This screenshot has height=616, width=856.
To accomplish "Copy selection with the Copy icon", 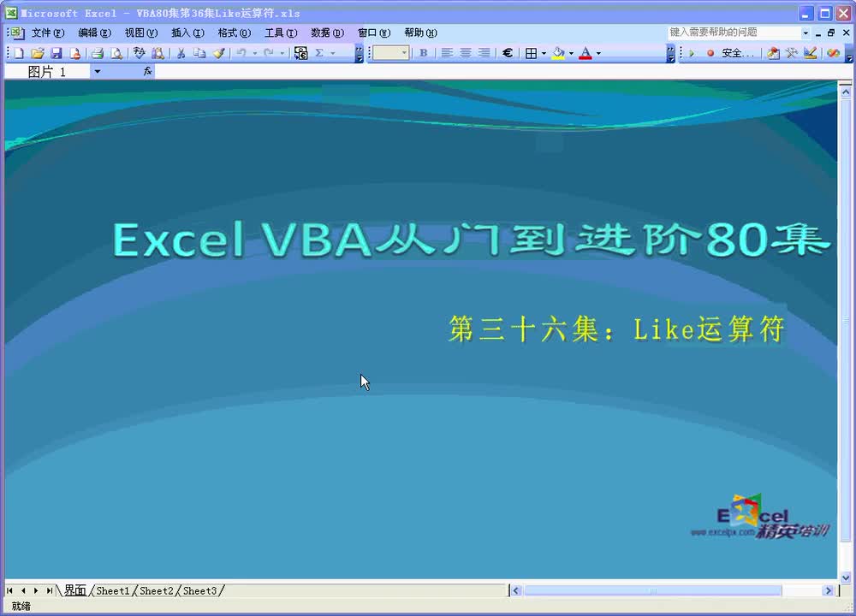I will pos(199,53).
